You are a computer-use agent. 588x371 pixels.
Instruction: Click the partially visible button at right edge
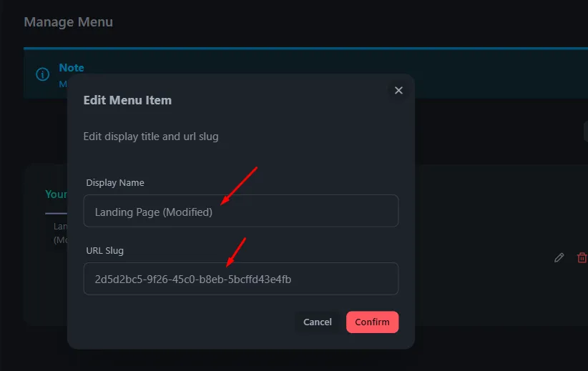point(586,132)
